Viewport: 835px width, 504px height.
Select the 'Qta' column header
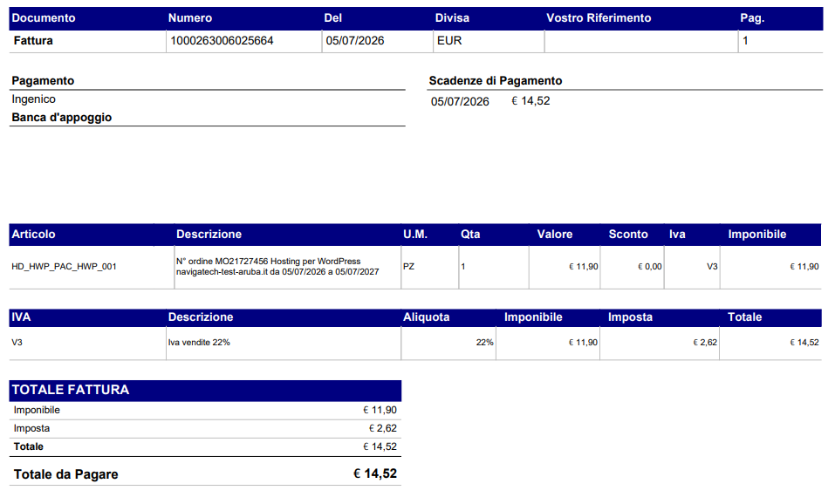point(470,235)
